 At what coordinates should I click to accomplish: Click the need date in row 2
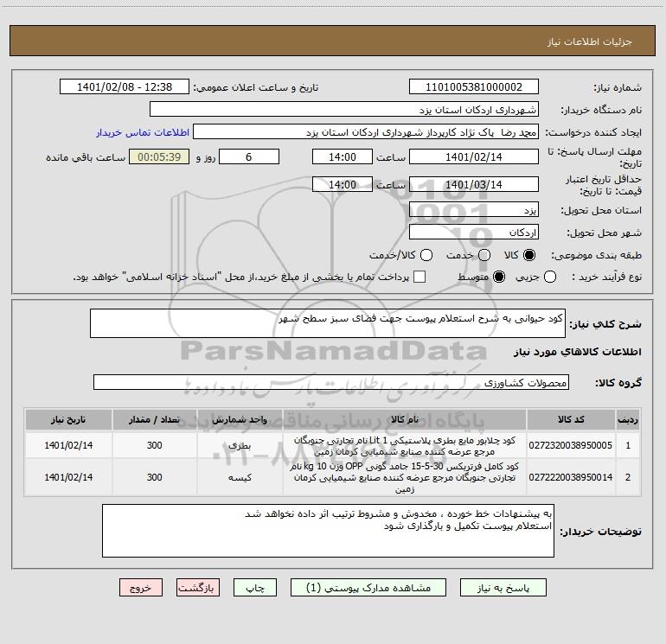68,477
